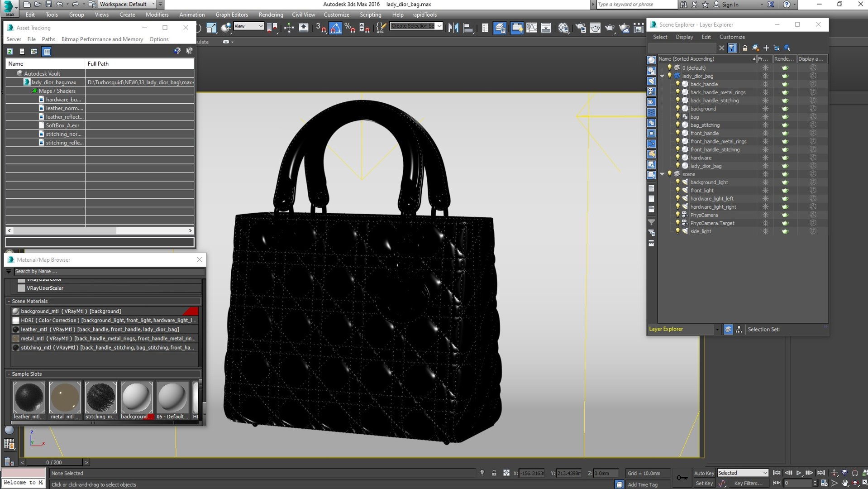The height and width of the screenshot is (489, 868).
Task: Sort by the Name (Sorted Ascending) column header
Action: (x=706, y=59)
